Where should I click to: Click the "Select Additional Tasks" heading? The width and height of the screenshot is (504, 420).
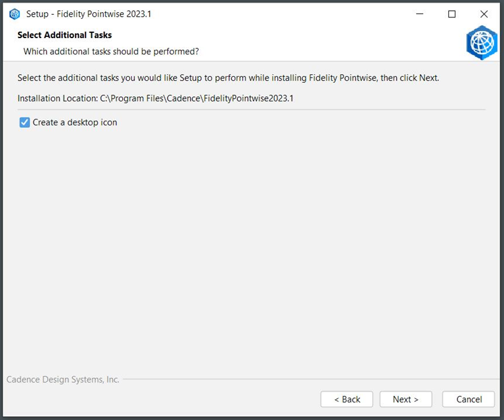pyautogui.click(x=65, y=35)
